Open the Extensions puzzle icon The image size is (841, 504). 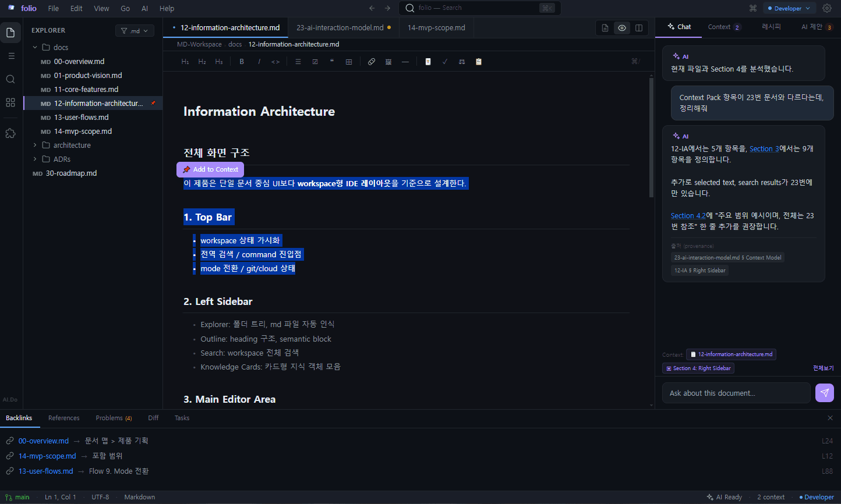[10, 133]
